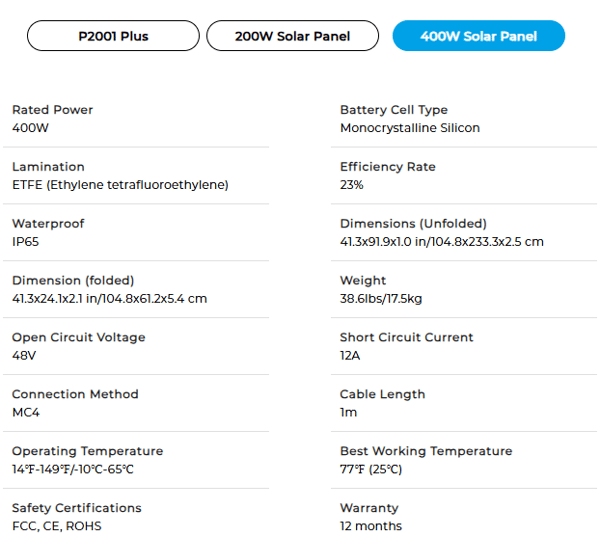Click the Efficiency Rate label
The image size is (600, 537).
pos(388,167)
